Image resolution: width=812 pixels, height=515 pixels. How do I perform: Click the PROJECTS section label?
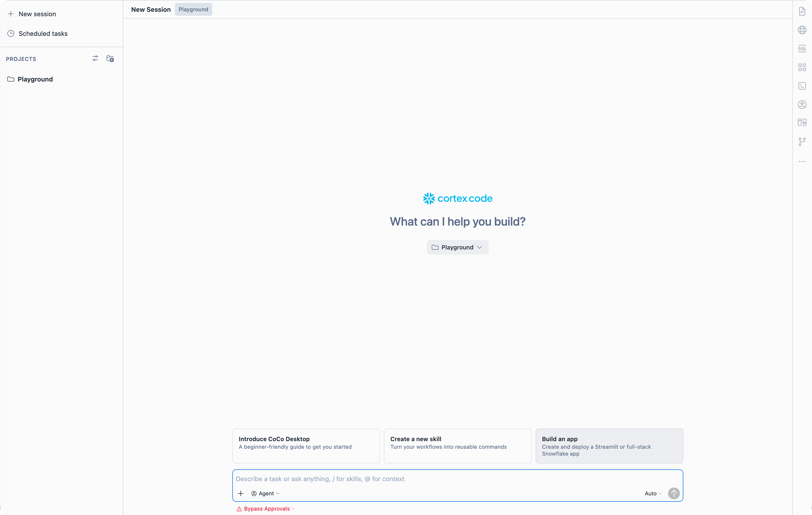(21, 59)
